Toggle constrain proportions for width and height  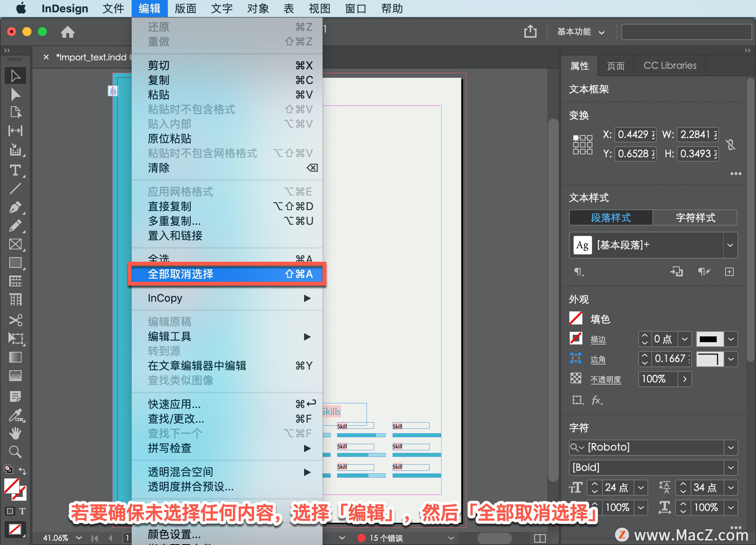[x=731, y=145]
